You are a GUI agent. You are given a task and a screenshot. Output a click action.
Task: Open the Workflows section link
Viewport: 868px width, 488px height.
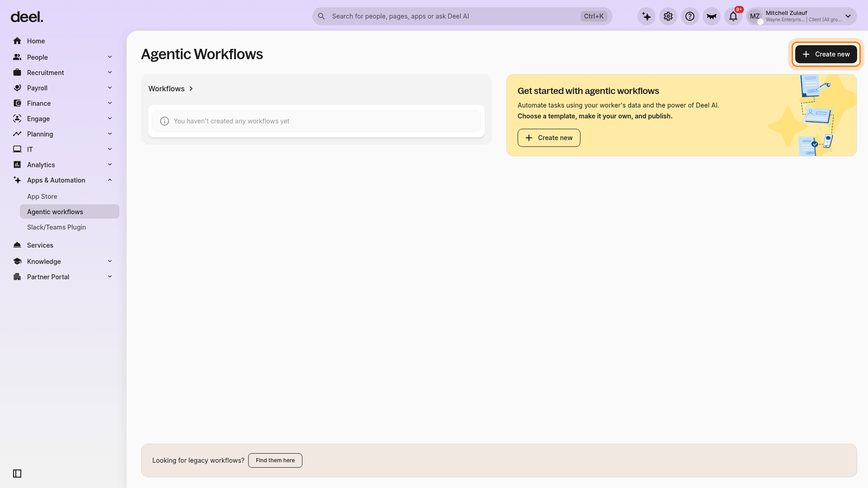click(171, 89)
